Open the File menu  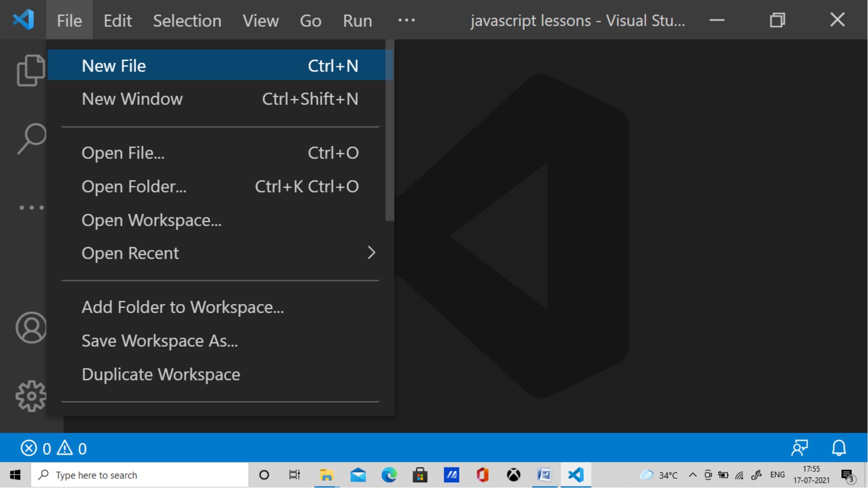click(x=69, y=20)
